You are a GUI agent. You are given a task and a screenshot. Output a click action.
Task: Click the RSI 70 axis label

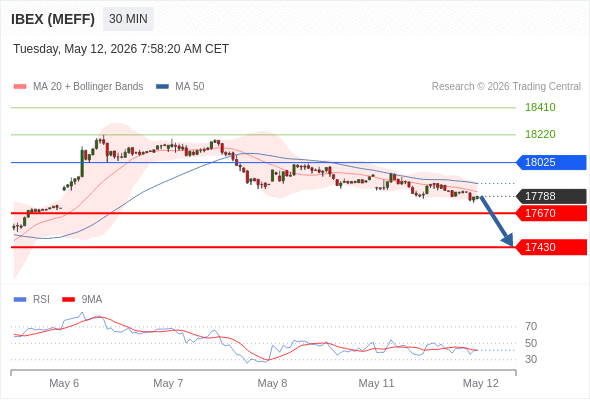[x=531, y=326]
